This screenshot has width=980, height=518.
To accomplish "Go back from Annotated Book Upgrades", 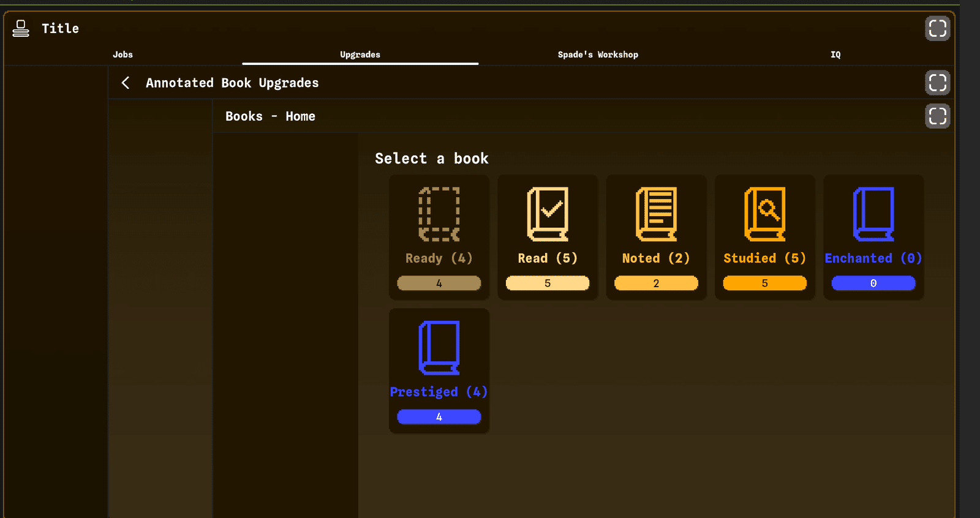I will point(126,83).
